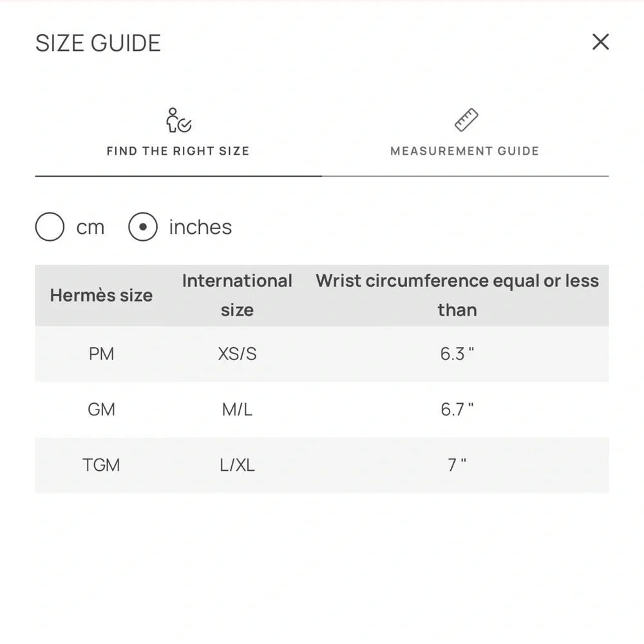Click the XS/S international size cell
This screenshot has width=644, height=644.
[237, 354]
